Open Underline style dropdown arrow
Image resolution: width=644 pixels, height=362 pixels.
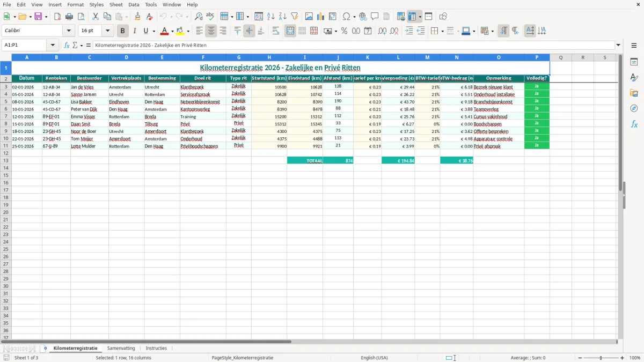point(153,31)
